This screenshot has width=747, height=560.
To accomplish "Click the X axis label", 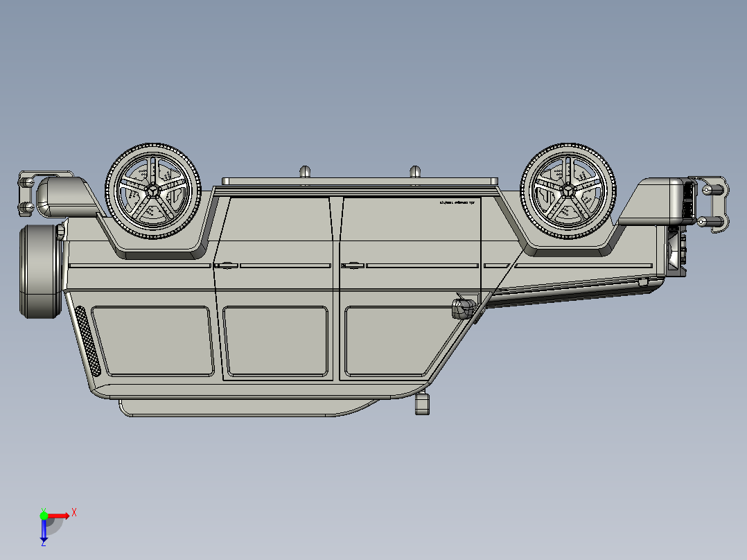I will pos(75,511).
